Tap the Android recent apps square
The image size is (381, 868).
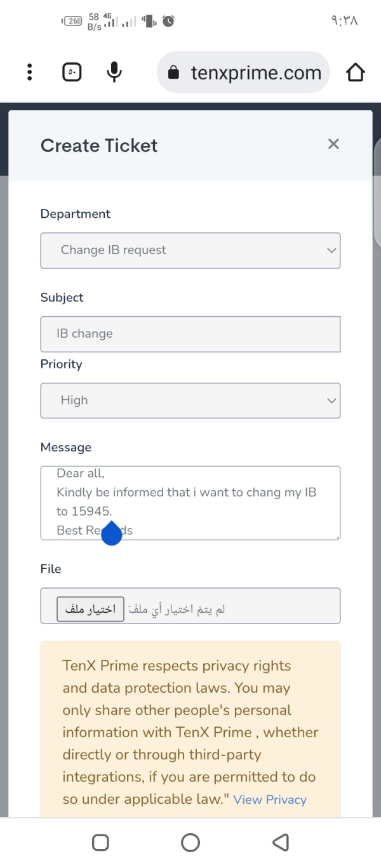[x=100, y=843]
